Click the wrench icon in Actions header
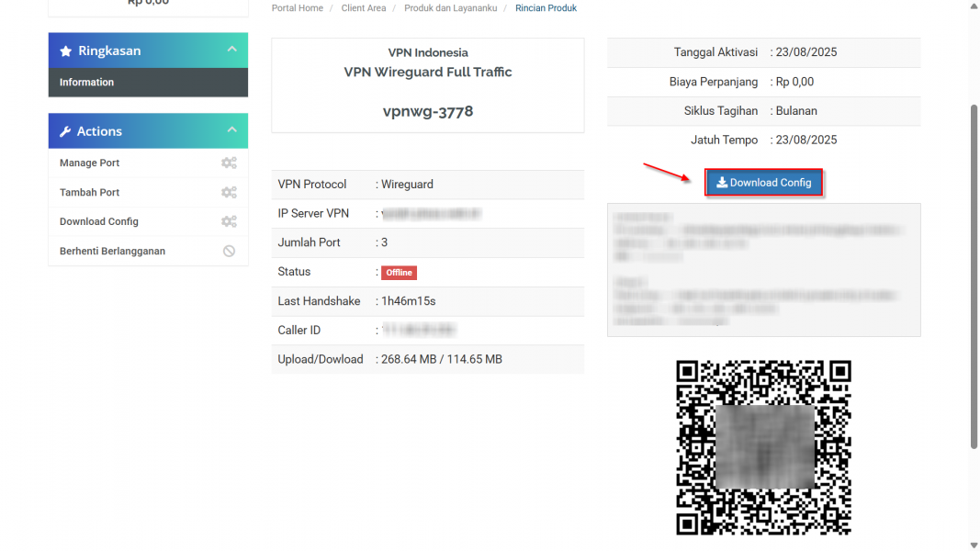980x551 pixels. [65, 132]
